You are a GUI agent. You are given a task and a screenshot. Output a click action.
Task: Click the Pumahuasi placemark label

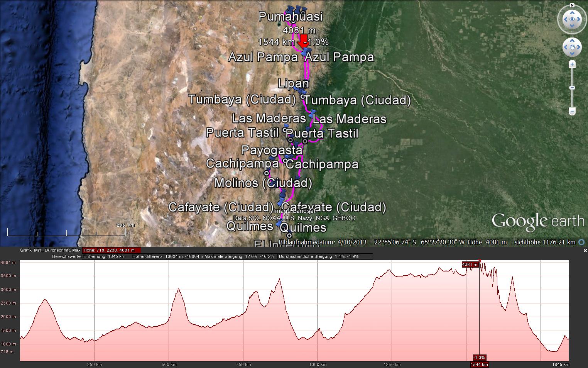[x=290, y=17]
